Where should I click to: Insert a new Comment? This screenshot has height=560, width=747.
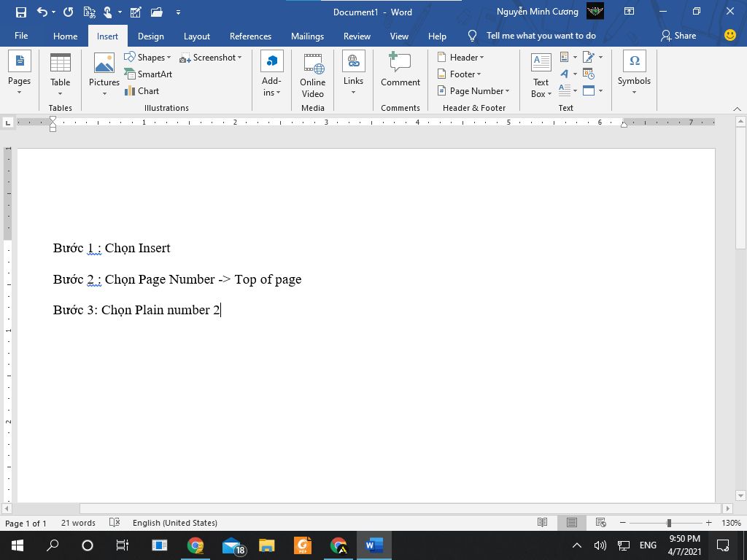coord(400,70)
